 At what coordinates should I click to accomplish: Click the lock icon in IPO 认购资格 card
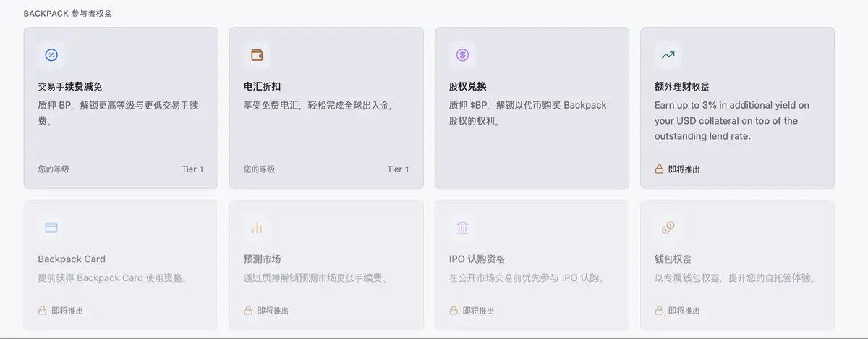(x=454, y=310)
